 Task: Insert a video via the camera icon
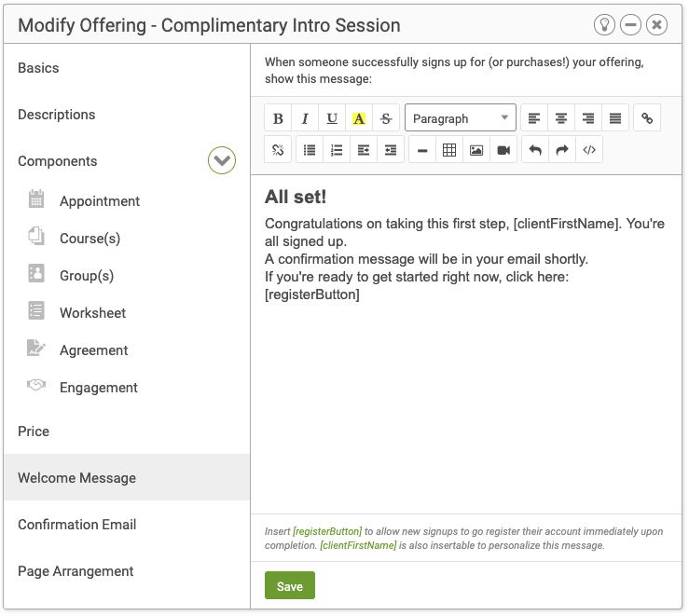point(503,150)
